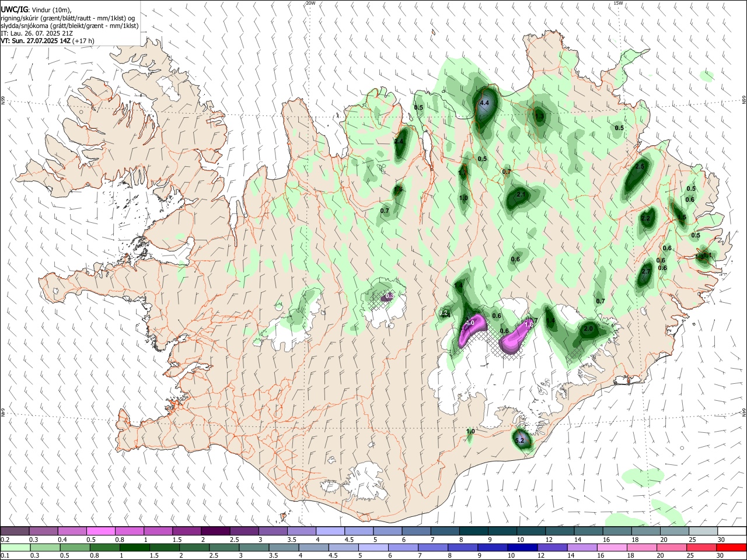
Task: Select the light pink 16–18 rain swatch
Action: click(612, 547)
